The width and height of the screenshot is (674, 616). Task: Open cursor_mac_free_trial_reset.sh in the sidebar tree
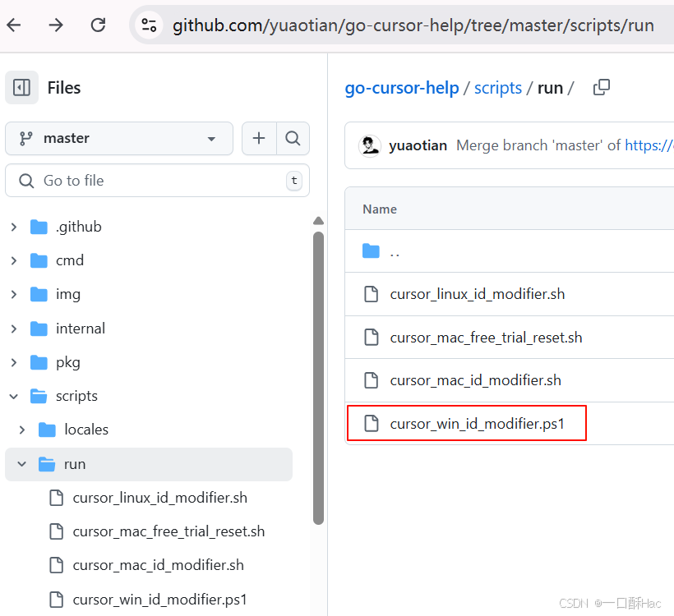click(168, 531)
